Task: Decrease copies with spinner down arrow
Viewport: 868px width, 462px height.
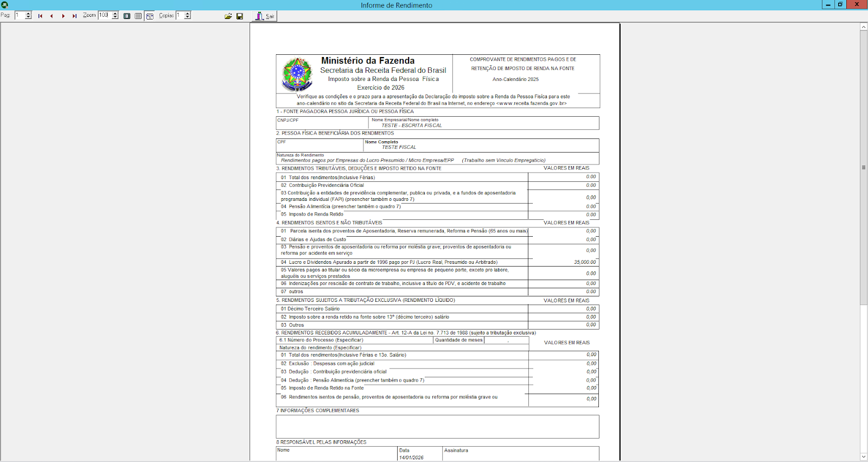Action: [188, 17]
